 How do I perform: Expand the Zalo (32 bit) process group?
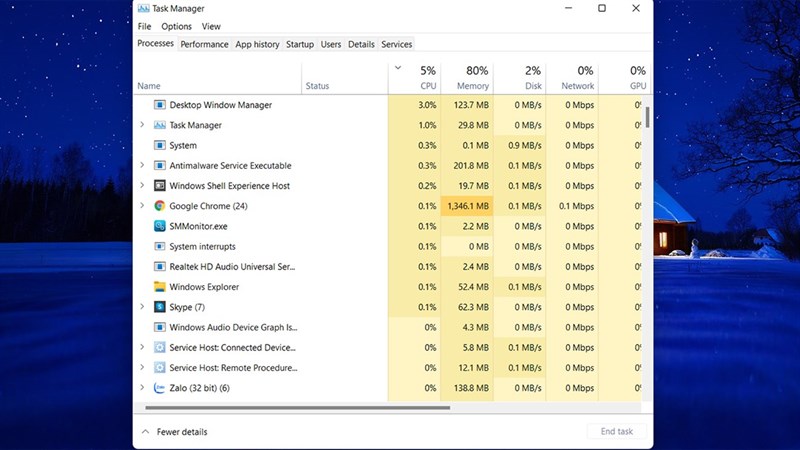[x=142, y=388]
